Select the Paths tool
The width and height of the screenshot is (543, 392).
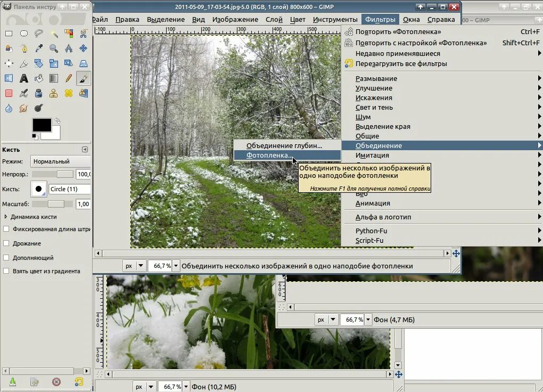tap(23, 48)
